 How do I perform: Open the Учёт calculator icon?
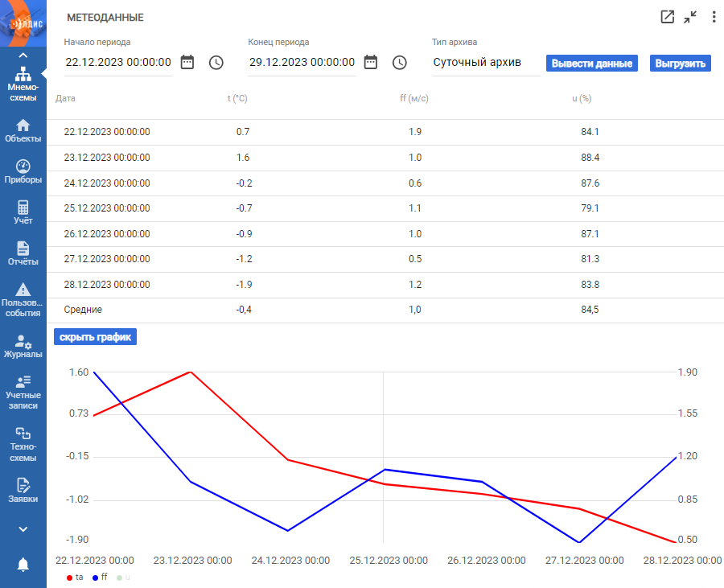[23, 207]
